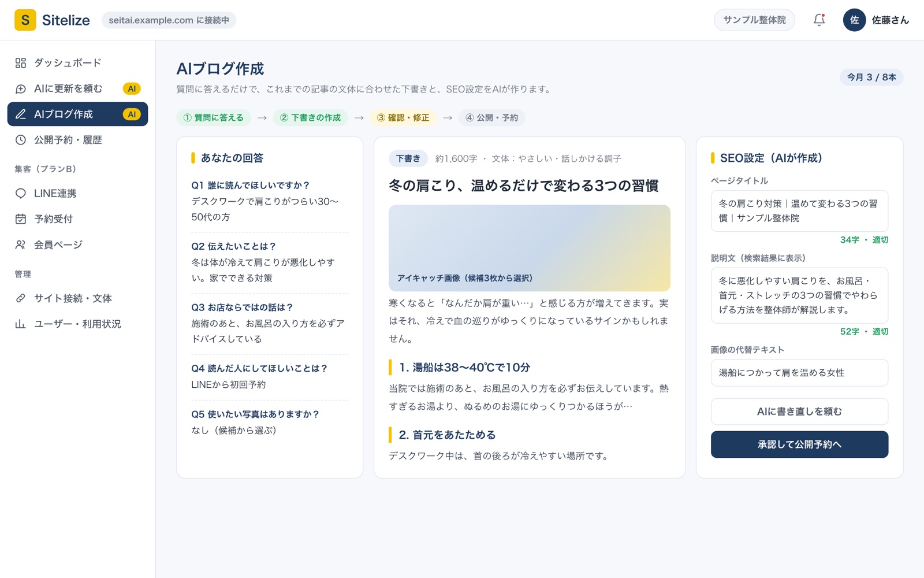Image resolution: width=924 pixels, height=578 pixels.
Task: Select step ② 下書きの作成
Action: coord(311,118)
